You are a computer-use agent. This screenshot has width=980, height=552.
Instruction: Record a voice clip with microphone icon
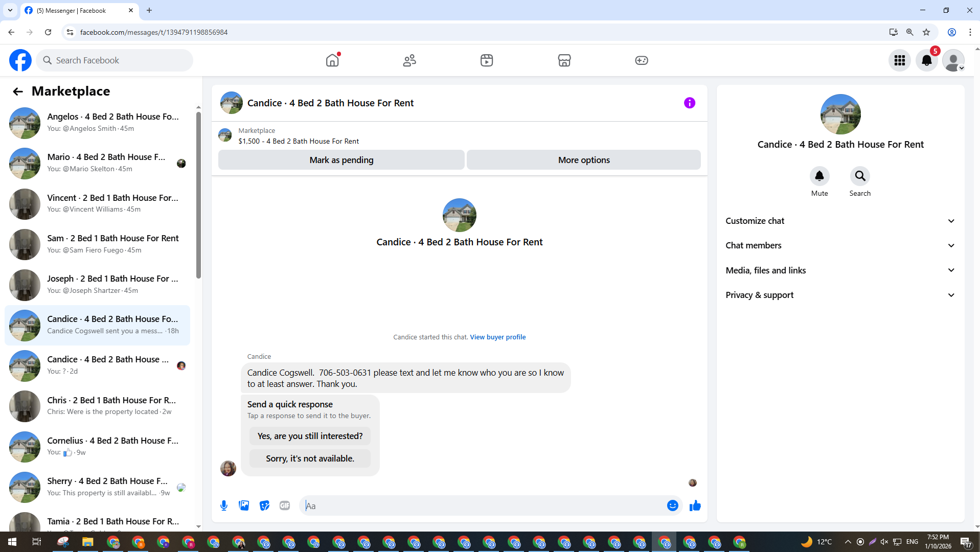pyautogui.click(x=224, y=506)
